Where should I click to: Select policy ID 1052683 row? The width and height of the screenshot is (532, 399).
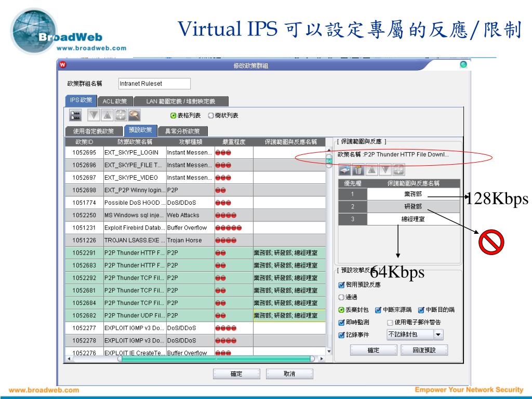195,265
